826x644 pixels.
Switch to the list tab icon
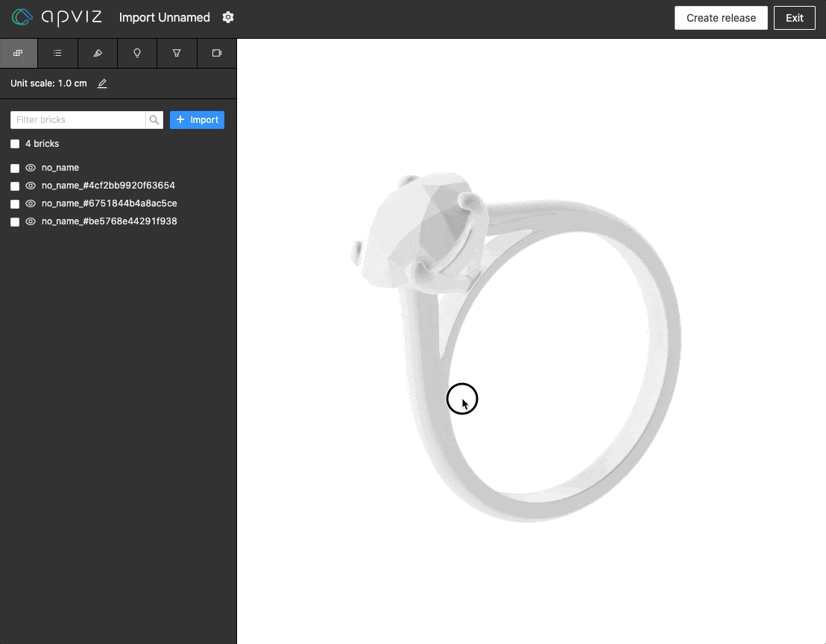(x=57, y=53)
